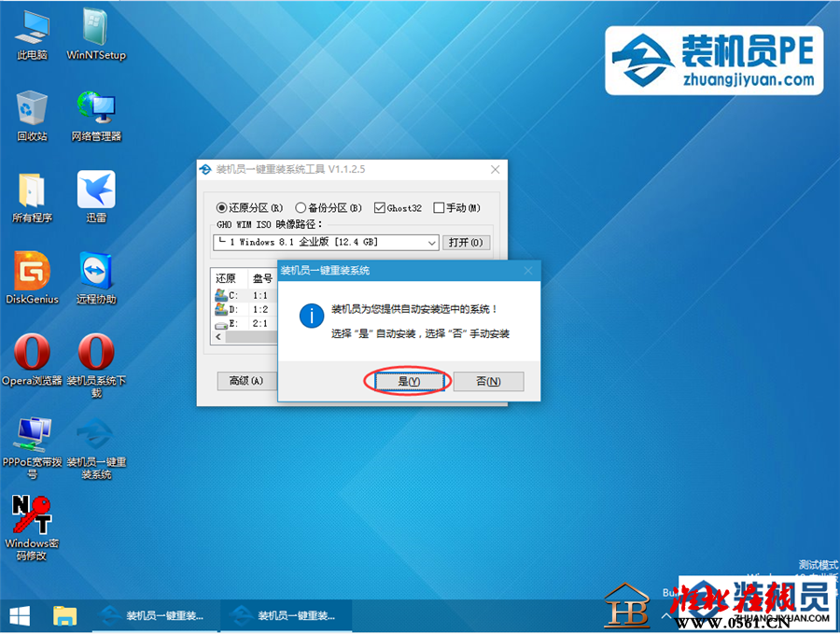Select the 2:1 disk number cell

260,323
